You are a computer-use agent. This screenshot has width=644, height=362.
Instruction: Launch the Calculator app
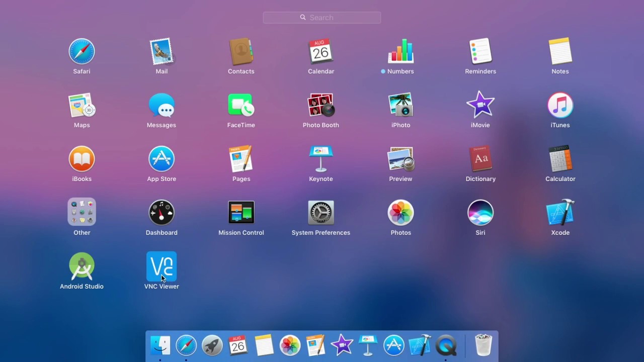pyautogui.click(x=560, y=159)
